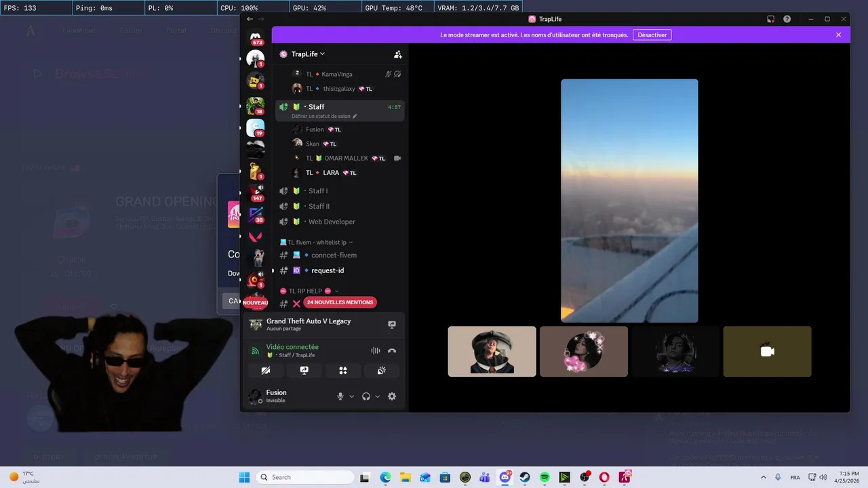The height and width of the screenshot is (488, 868).
Task: Open Steam from the taskbar
Action: pyautogui.click(x=525, y=477)
